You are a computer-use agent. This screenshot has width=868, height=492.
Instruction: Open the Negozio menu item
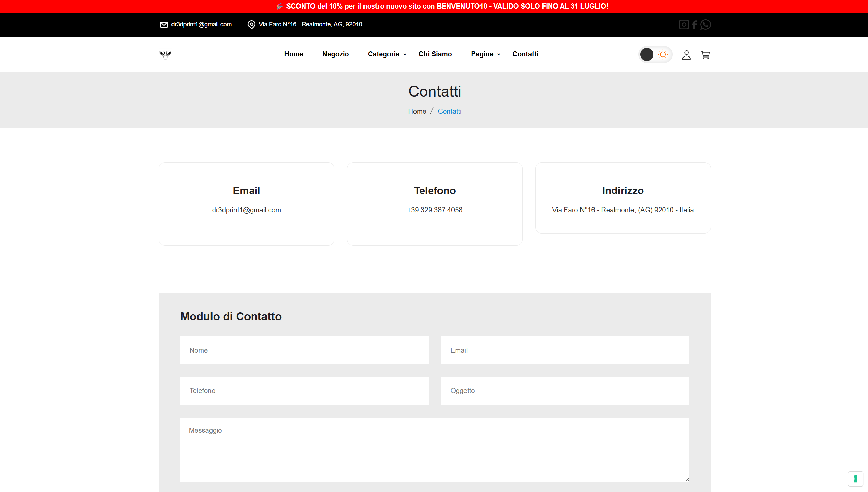click(335, 54)
